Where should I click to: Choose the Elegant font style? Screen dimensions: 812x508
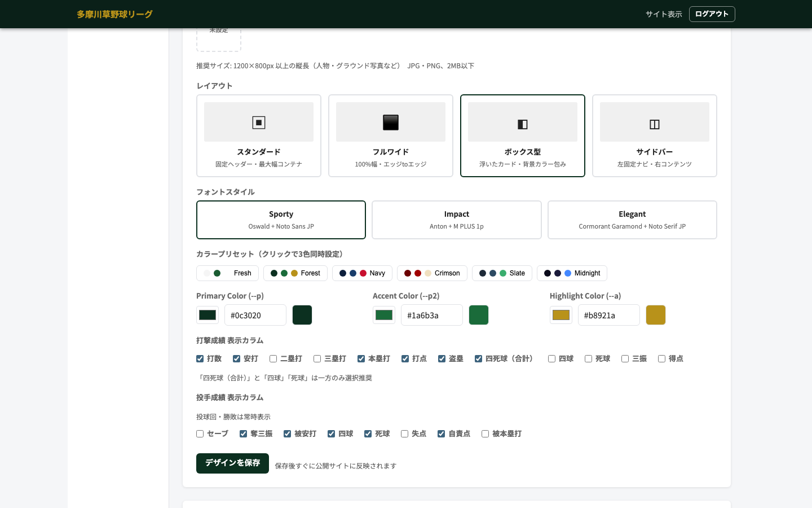[x=632, y=220]
